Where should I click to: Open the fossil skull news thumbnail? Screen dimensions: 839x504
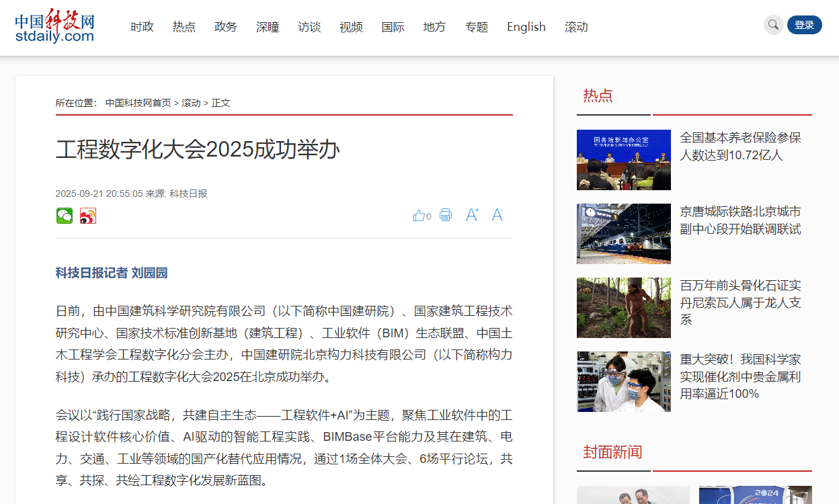pyautogui.click(x=623, y=308)
